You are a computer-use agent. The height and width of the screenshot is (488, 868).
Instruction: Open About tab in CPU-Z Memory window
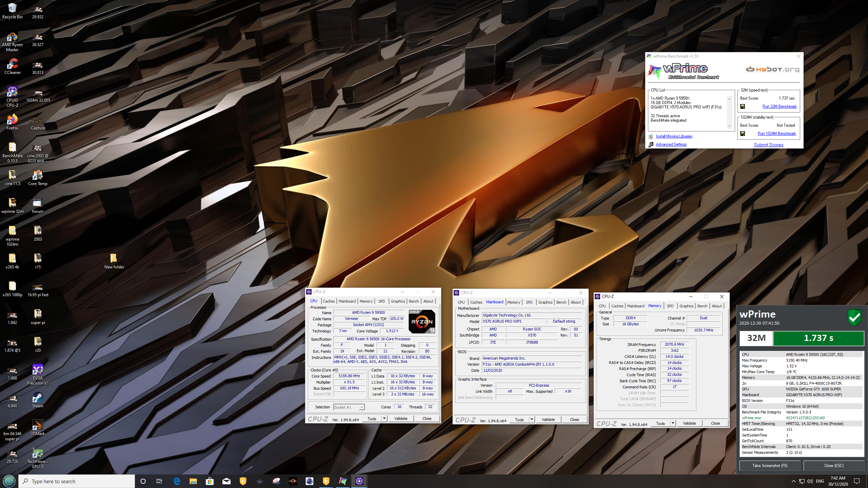point(716,306)
